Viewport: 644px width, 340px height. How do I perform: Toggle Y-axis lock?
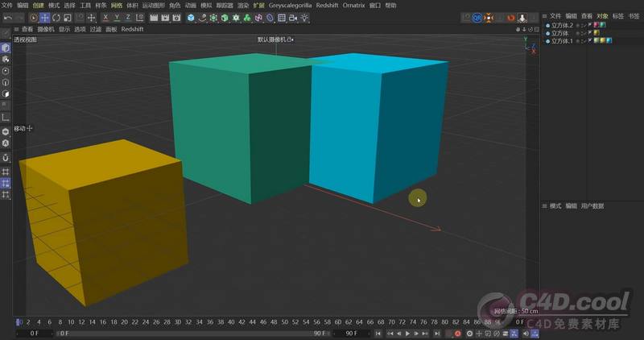point(116,18)
